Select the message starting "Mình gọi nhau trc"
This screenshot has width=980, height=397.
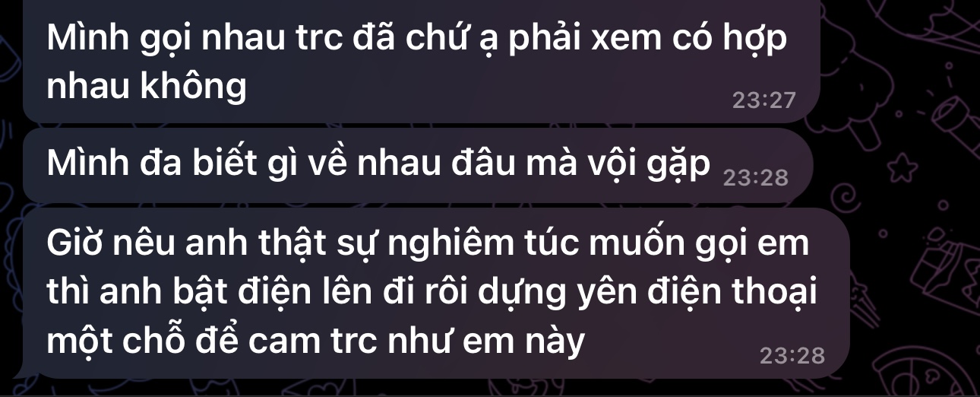pos(422,61)
